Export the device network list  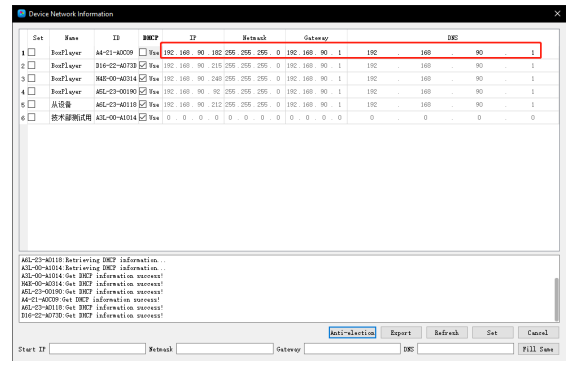(x=401, y=332)
